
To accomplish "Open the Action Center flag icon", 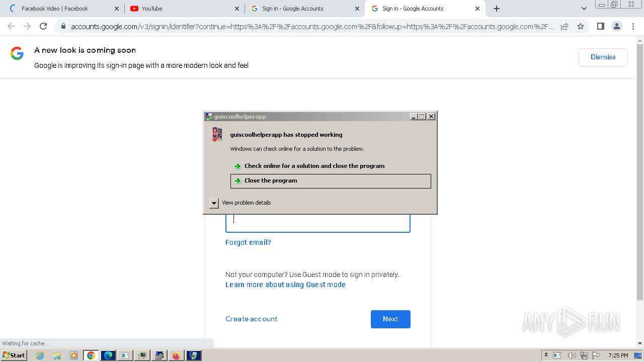I will pyautogui.click(x=596, y=355).
